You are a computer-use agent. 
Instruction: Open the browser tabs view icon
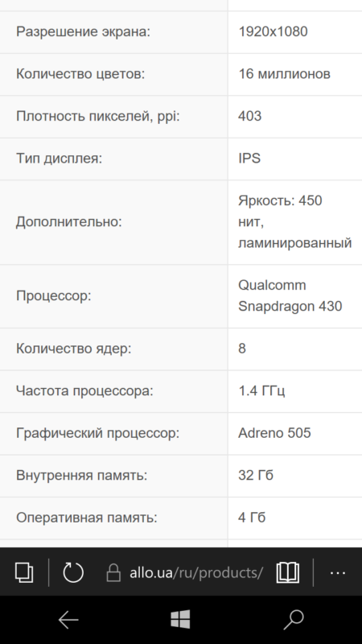coord(24,572)
